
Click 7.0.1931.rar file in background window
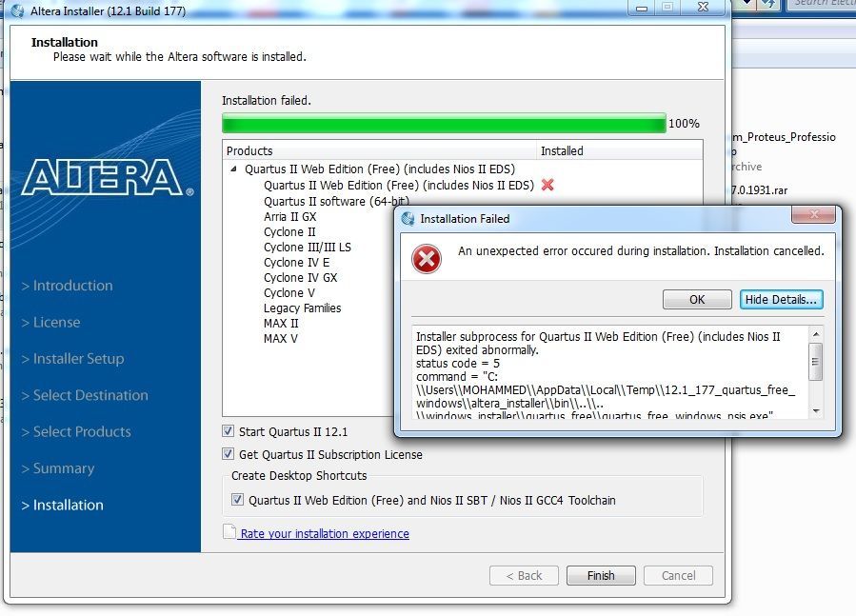[760, 190]
